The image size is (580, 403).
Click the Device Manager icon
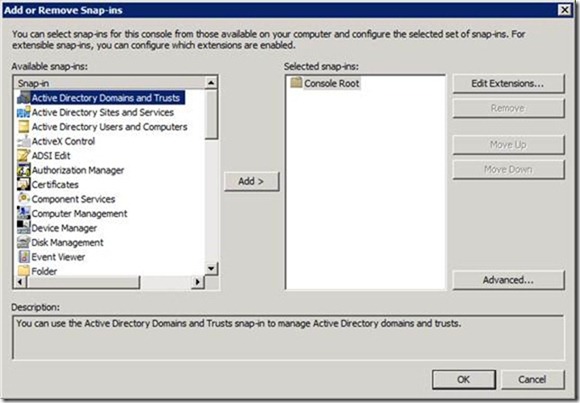click(24, 228)
